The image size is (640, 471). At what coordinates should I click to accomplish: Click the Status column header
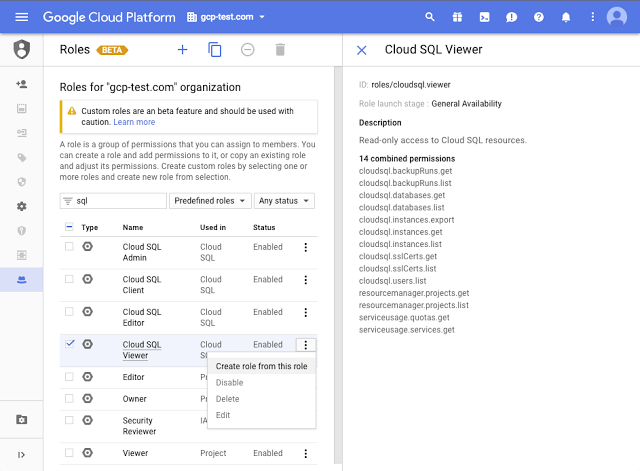click(x=264, y=227)
